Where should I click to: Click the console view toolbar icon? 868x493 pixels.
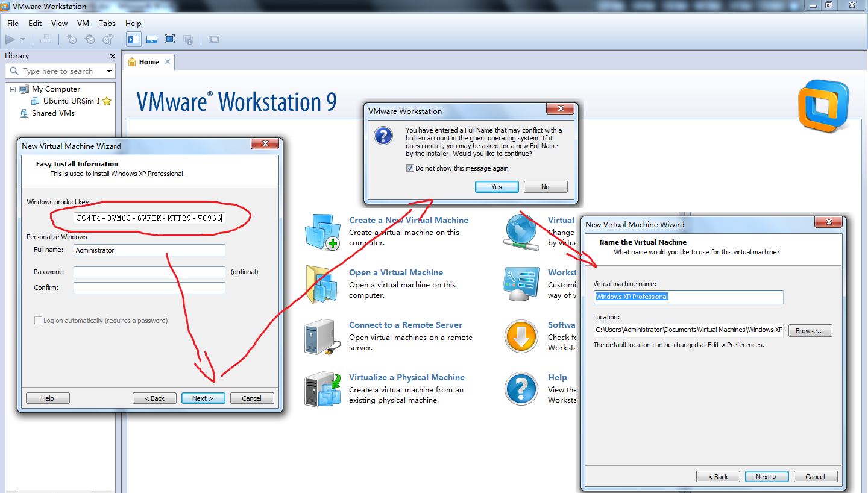(x=214, y=39)
